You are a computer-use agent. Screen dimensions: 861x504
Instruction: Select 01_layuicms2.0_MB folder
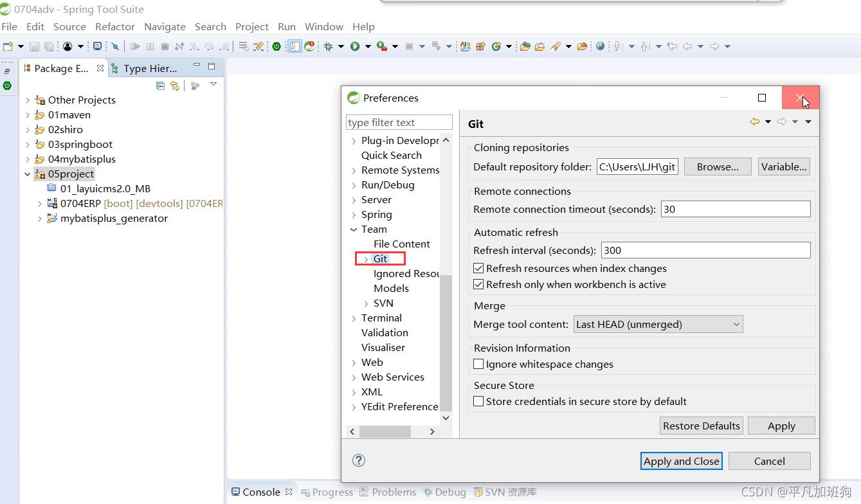(x=105, y=189)
